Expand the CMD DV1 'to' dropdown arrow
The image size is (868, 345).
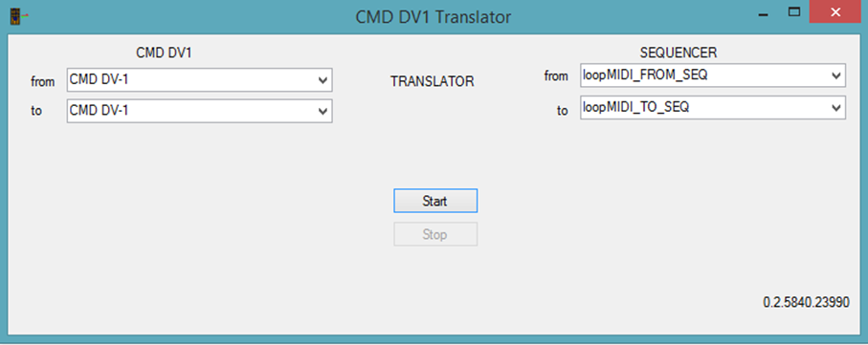pos(323,111)
